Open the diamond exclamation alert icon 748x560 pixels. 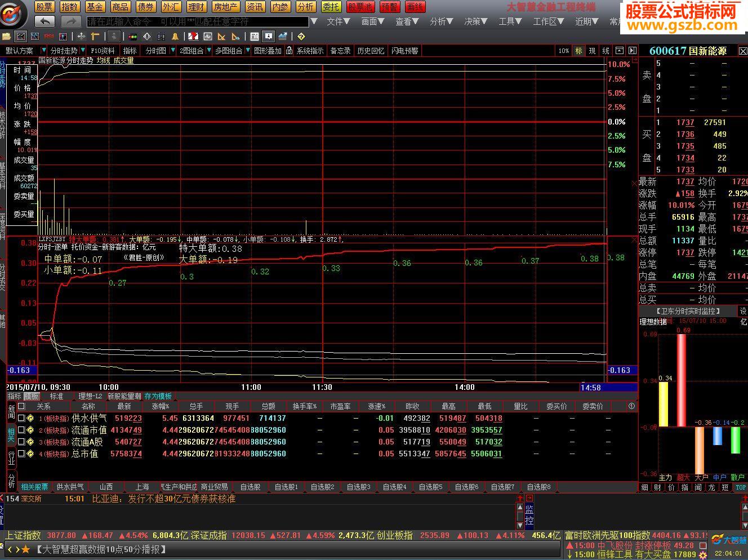147,37
